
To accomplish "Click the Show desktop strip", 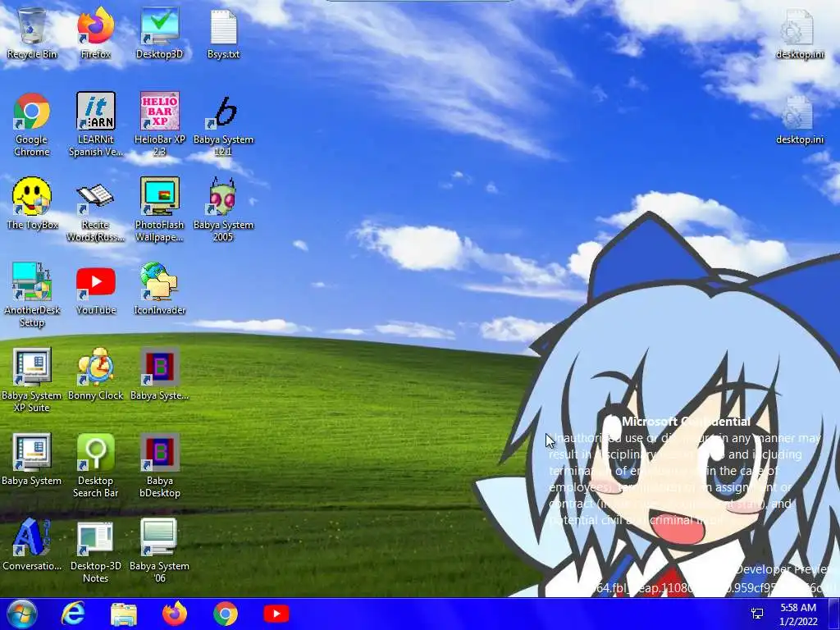I will coord(833,614).
